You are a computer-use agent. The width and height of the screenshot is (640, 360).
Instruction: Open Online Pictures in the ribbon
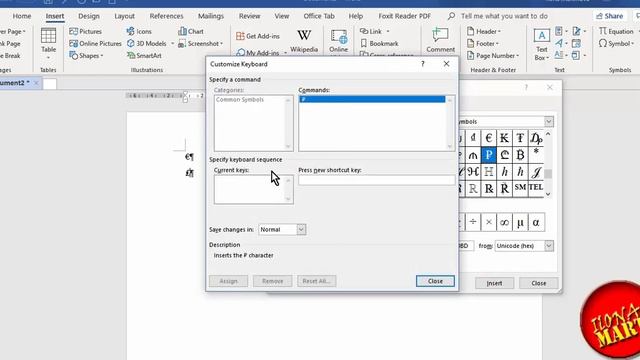click(95, 43)
